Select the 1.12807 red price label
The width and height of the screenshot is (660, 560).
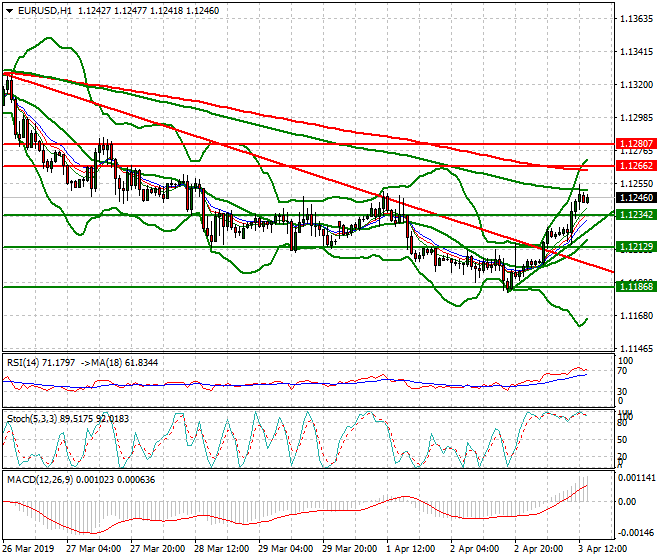(x=636, y=144)
